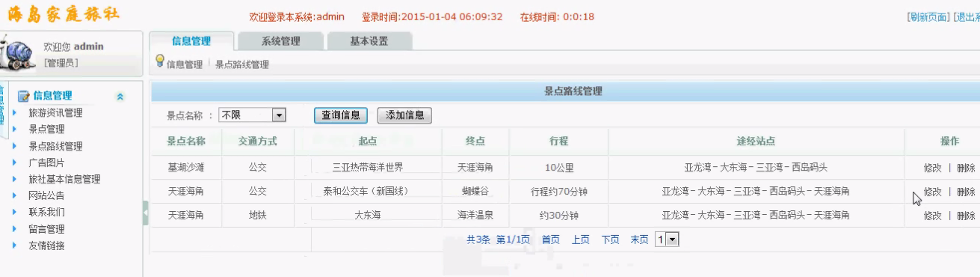
Task: Open the 景点名称 dropdown
Action: pyautogui.click(x=253, y=115)
